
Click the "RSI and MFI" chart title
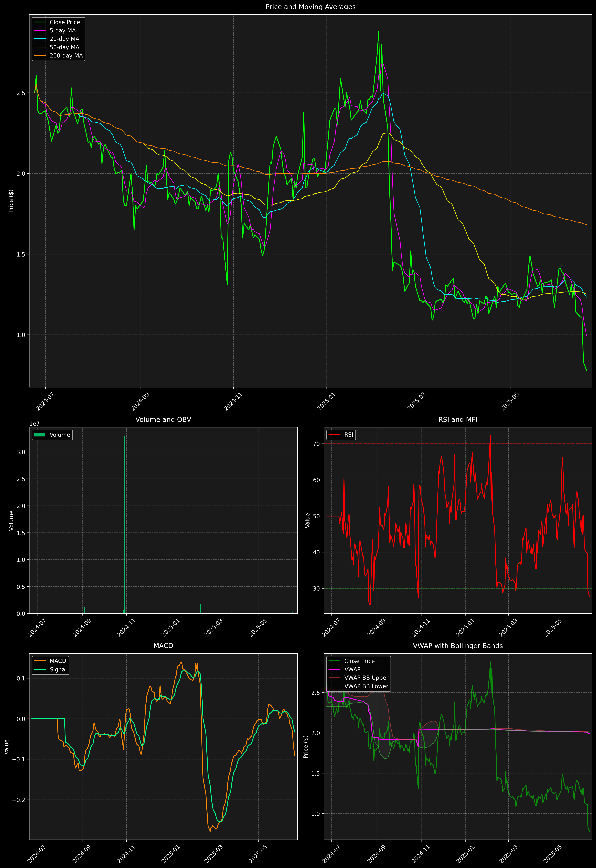coord(458,419)
